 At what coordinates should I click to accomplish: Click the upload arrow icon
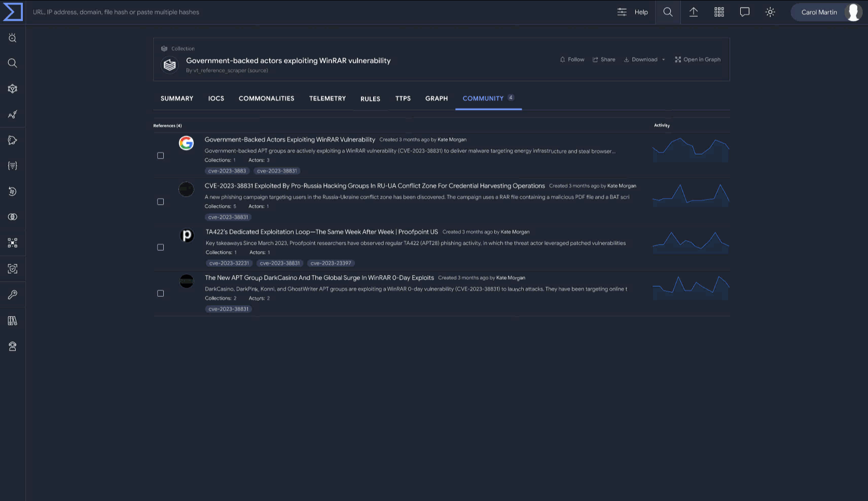(694, 12)
